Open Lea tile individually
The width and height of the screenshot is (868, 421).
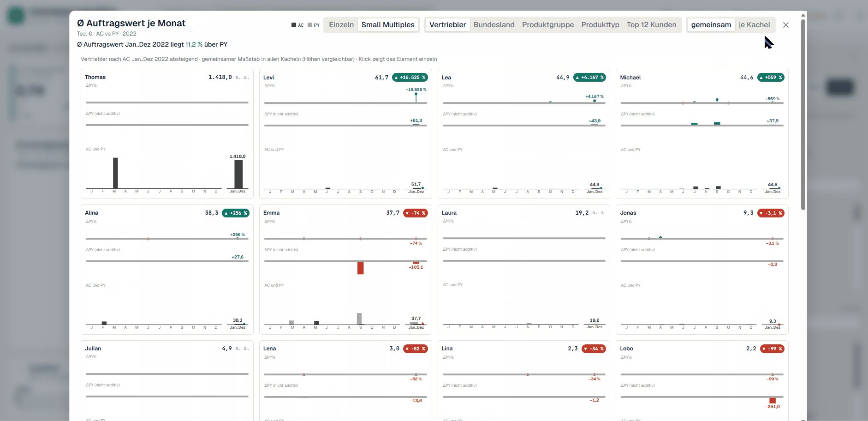[524, 134]
